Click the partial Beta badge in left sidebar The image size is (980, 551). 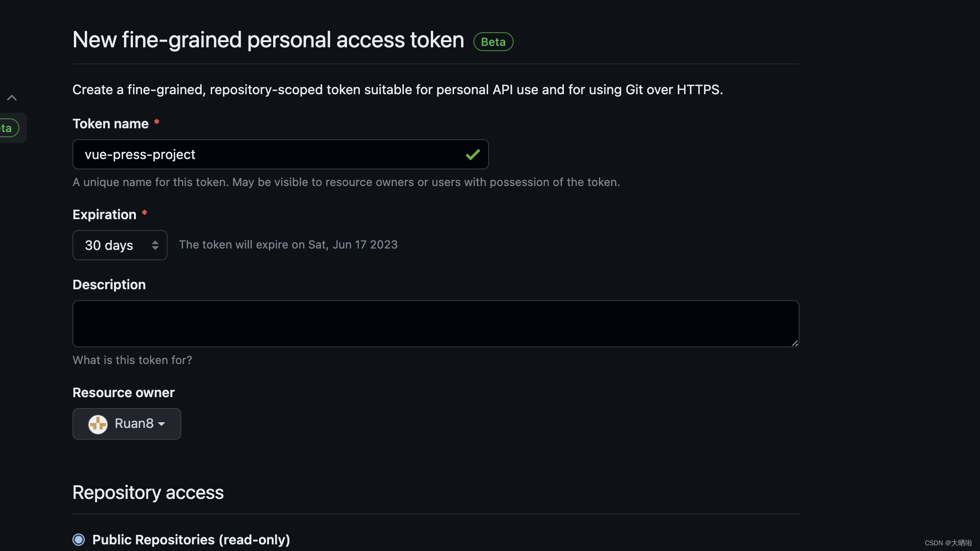pyautogui.click(x=9, y=128)
